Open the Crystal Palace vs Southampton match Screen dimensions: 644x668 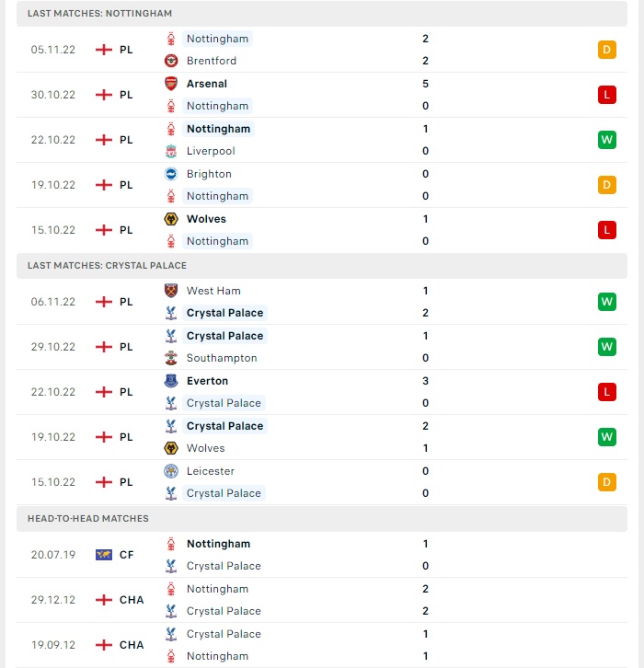(x=322, y=347)
